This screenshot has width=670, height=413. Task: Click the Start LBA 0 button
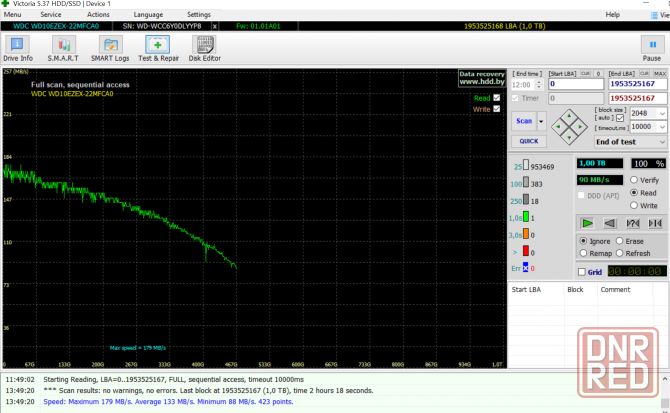[x=598, y=73]
